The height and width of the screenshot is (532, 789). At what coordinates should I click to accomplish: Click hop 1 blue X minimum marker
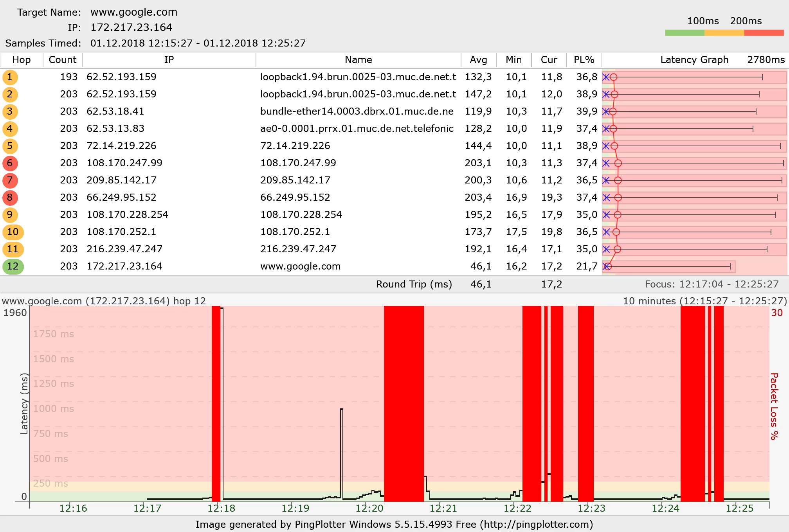coord(606,77)
